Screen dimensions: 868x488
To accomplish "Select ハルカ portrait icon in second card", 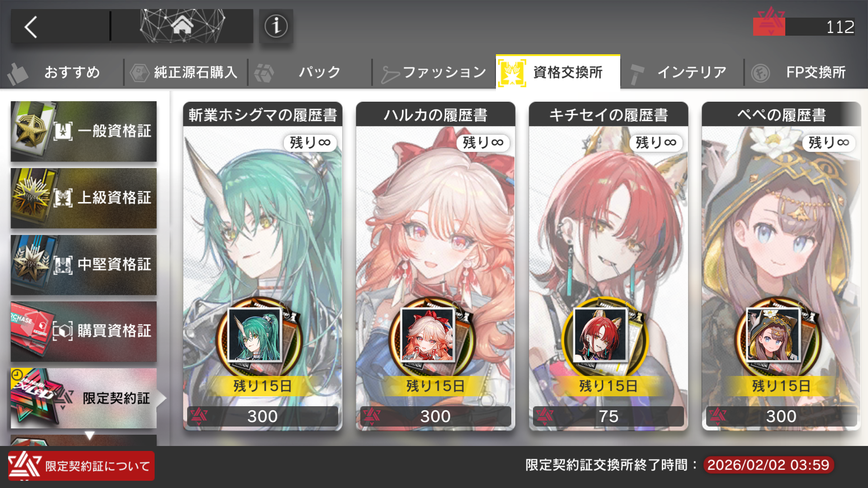I will point(428,335).
